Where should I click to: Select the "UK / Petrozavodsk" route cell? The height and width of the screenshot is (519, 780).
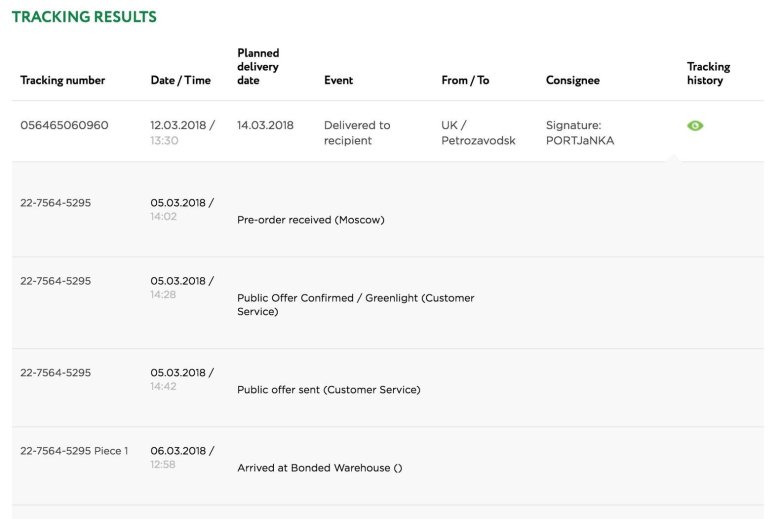[478, 133]
